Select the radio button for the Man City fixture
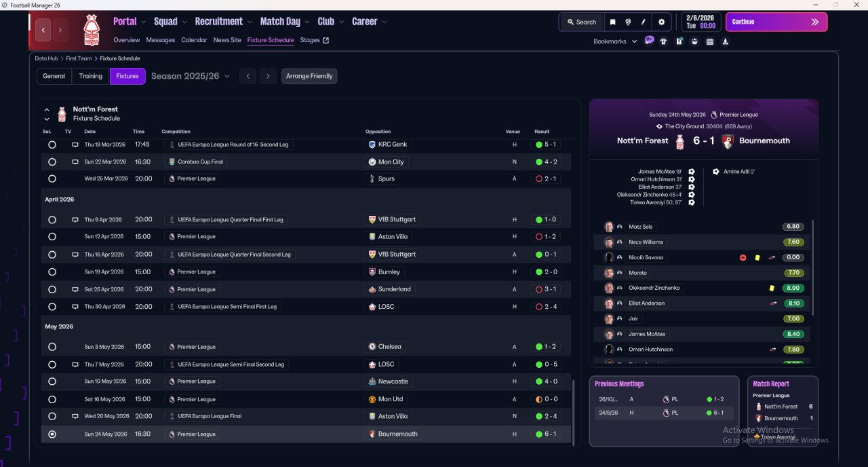The image size is (868, 467). click(x=52, y=162)
